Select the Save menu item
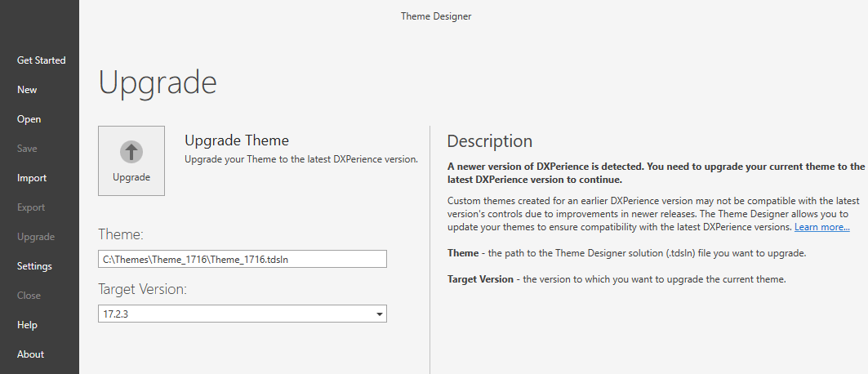Screen dimensions: 868x374 (x=27, y=149)
